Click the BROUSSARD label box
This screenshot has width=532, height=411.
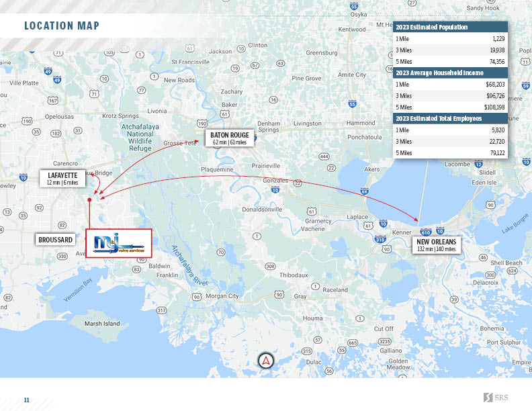(55, 240)
